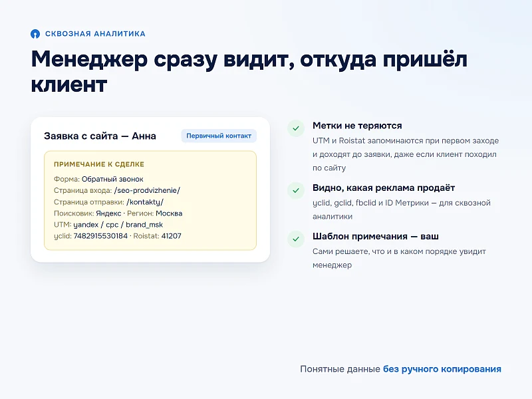Click the Поисковик: Яндекс text

[88, 213]
